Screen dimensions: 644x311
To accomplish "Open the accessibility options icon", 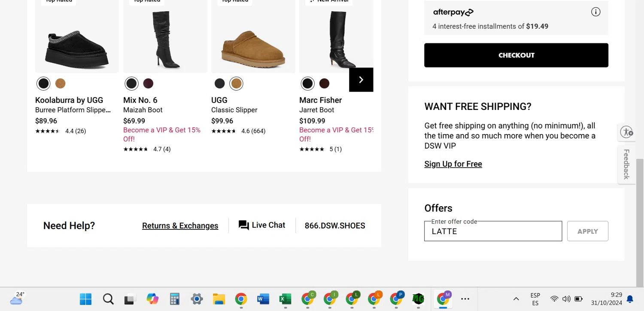I will (x=626, y=132).
